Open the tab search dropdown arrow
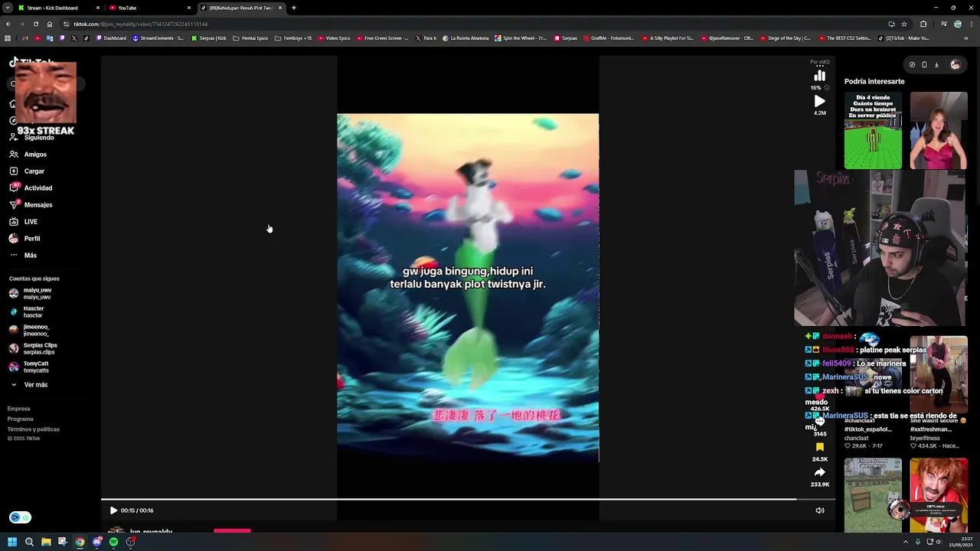The height and width of the screenshot is (551, 980). click(7, 8)
